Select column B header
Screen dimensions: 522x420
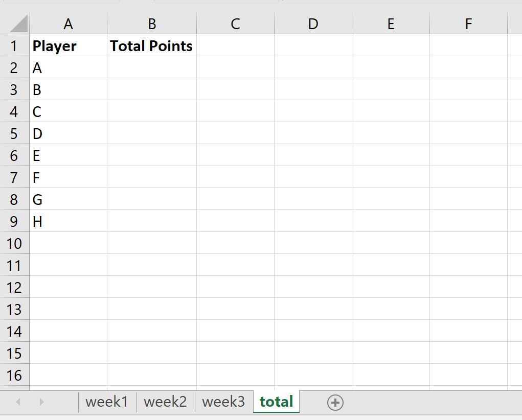(x=152, y=24)
